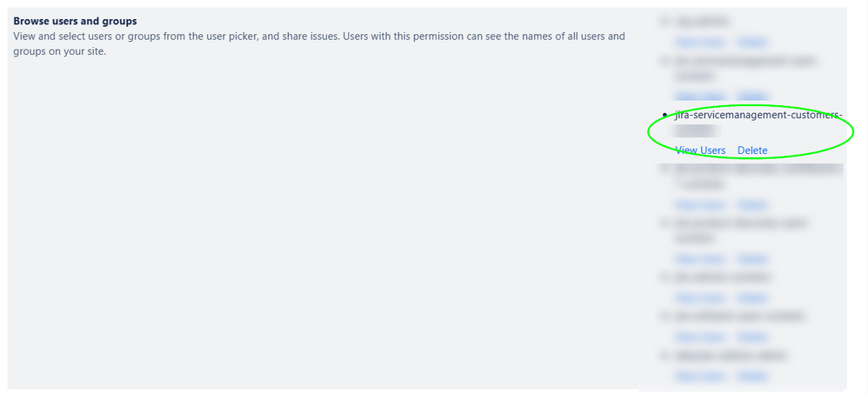This screenshot has width=868, height=394.
Task: Open blurred View Users link of seventh group
Action: 700,337
